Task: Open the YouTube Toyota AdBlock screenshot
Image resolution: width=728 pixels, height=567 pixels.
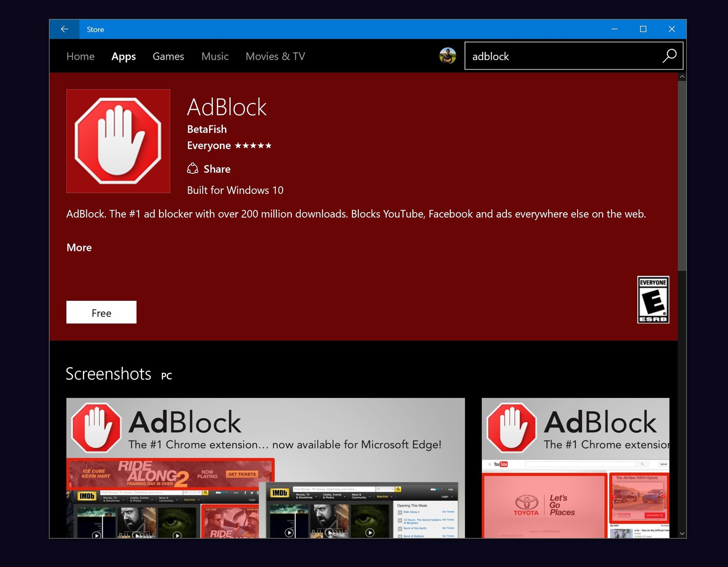Action: click(x=576, y=468)
